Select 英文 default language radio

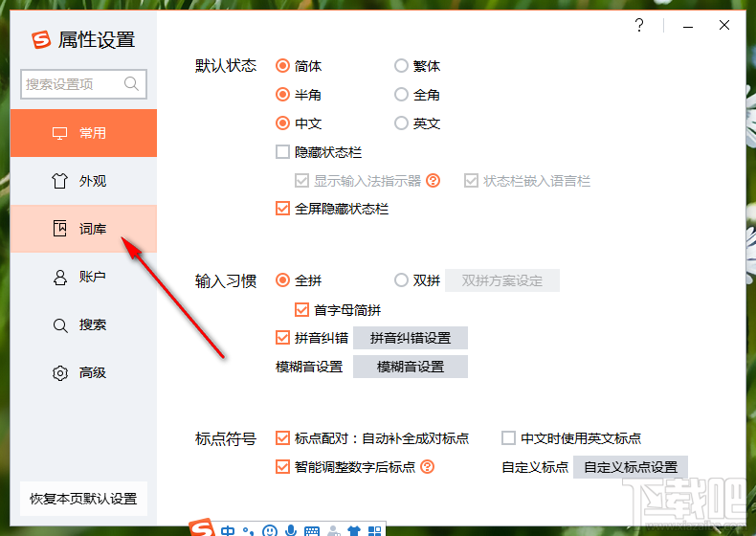[401, 123]
